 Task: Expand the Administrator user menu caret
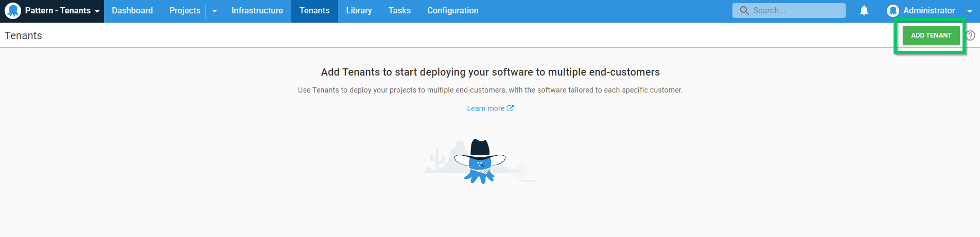click(x=970, y=11)
